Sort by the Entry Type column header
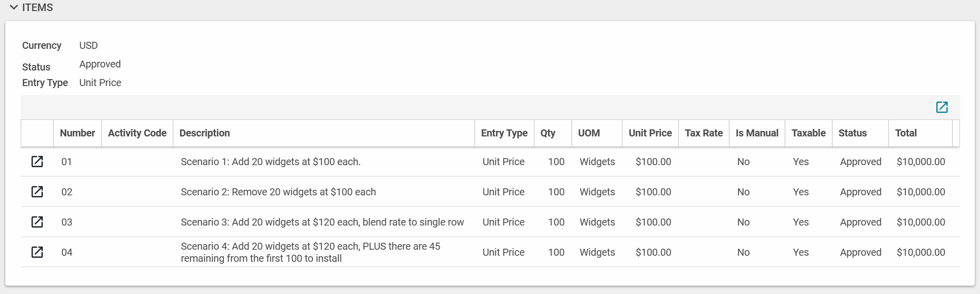This screenshot has height=294, width=980. 504,133
